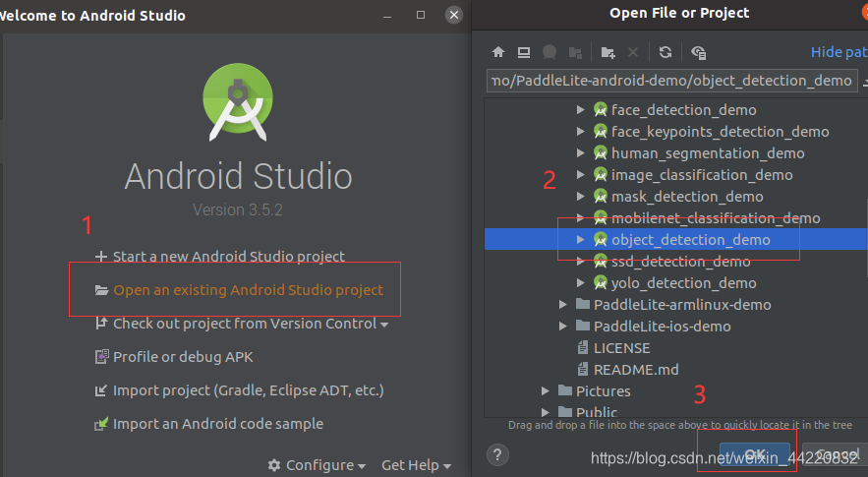
Task: Start a new Android Studio project
Action: tap(220, 256)
